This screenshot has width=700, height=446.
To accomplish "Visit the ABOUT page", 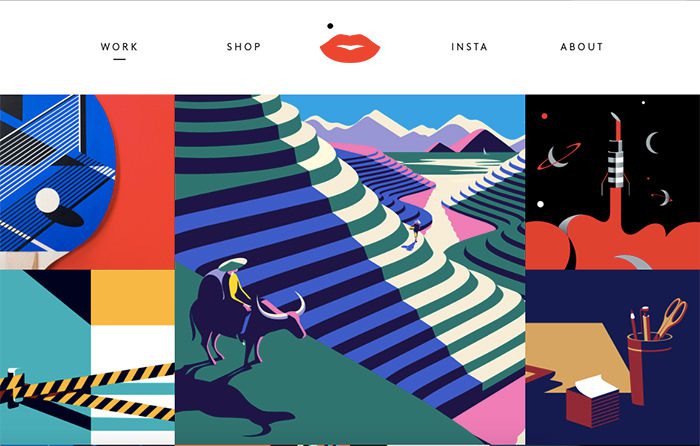I will tap(582, 47).
